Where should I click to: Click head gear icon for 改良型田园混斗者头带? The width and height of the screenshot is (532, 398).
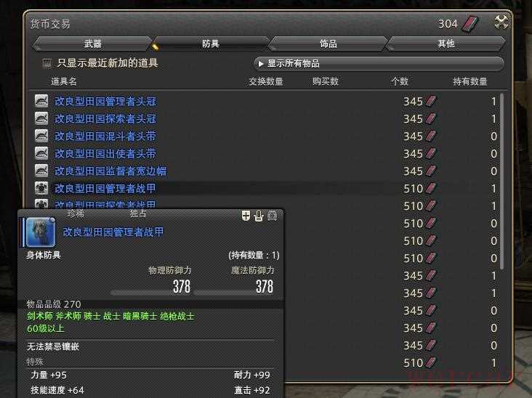click(x=41, y=136)
